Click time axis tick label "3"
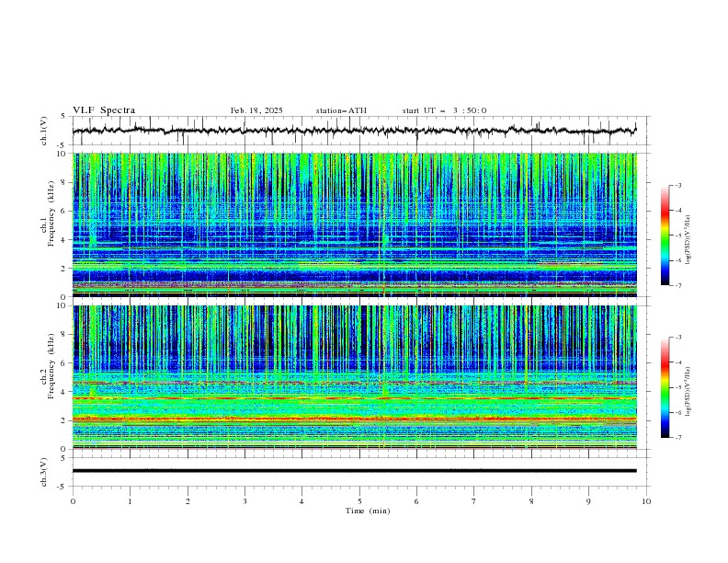Screen dimensions: 728x563 (245, 501)
